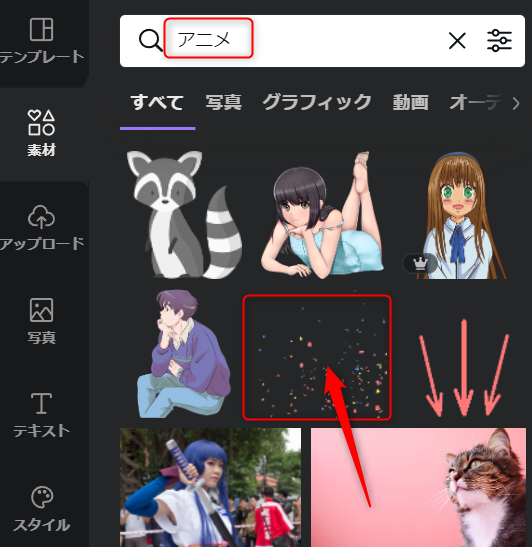Switch to the グラフィック tab
Viewport: 532px width, 547px height.
tap(317, 102)
